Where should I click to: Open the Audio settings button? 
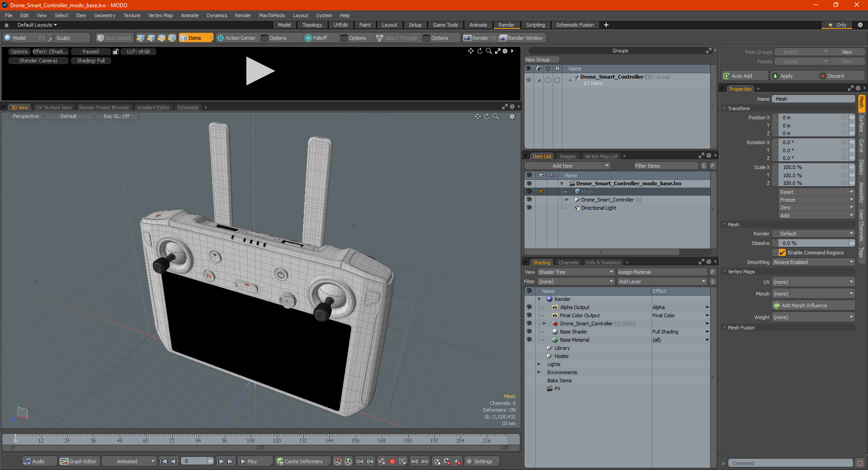(39, 461)
